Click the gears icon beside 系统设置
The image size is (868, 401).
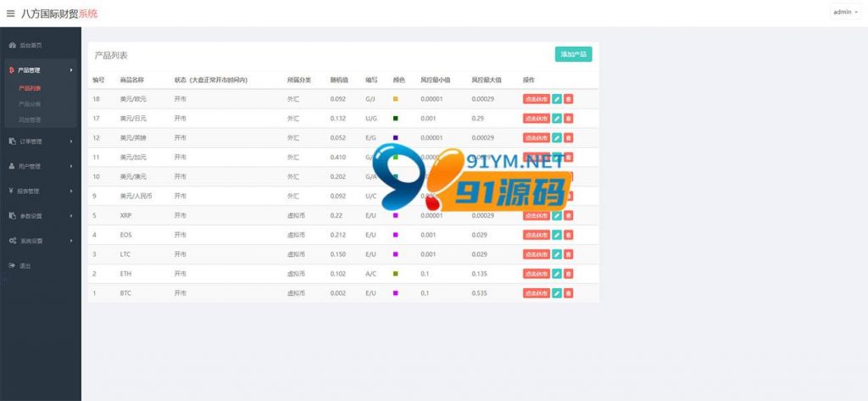12,241
